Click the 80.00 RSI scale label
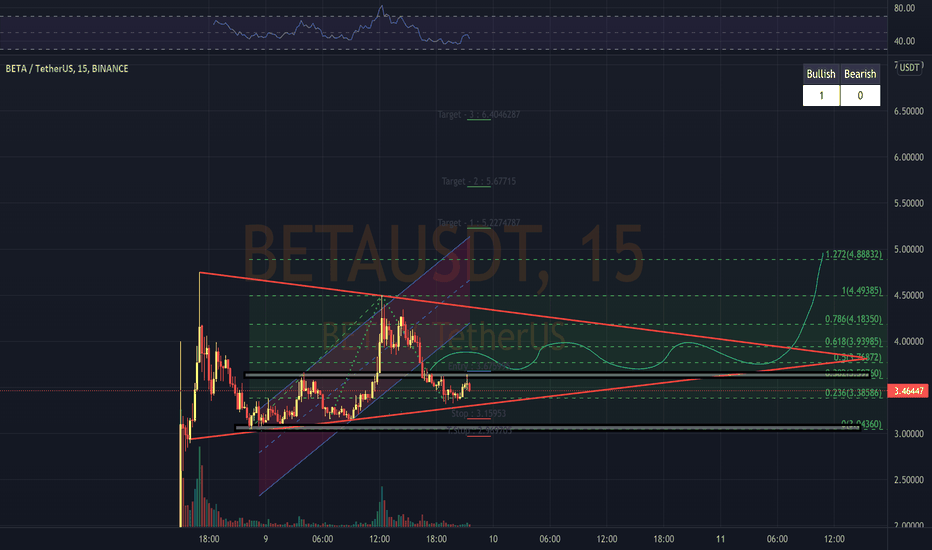This screenshot has height=550, width=932. pos(904,8)
